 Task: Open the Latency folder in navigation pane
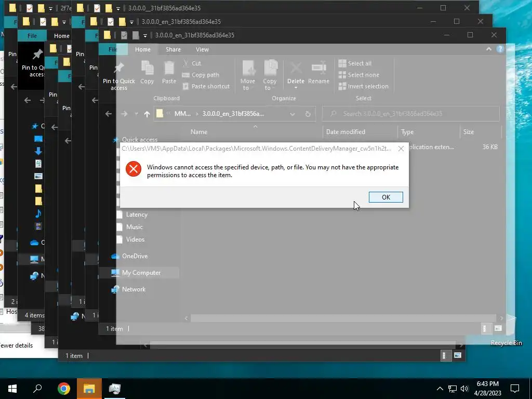click(137, 215)
